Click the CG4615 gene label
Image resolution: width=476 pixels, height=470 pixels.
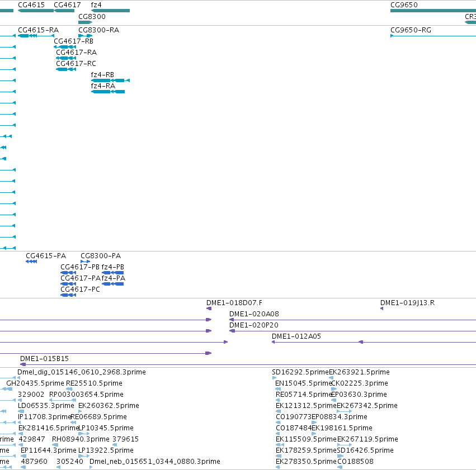31,5
